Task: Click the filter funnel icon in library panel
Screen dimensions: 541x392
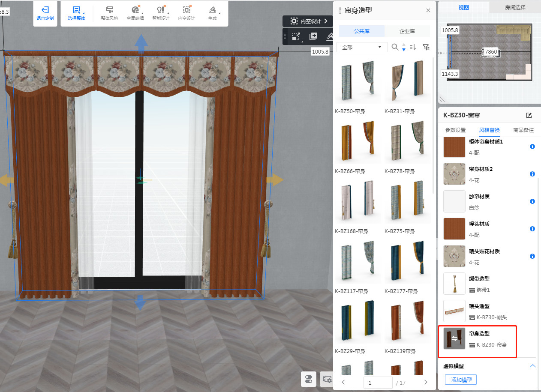Action: (x=426, y=47)
